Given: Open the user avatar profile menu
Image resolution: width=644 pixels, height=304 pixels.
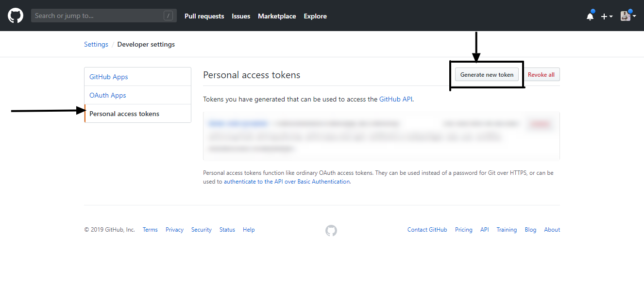Looking at the screenshot, I should pyautogui.click(x=627, y=16).
